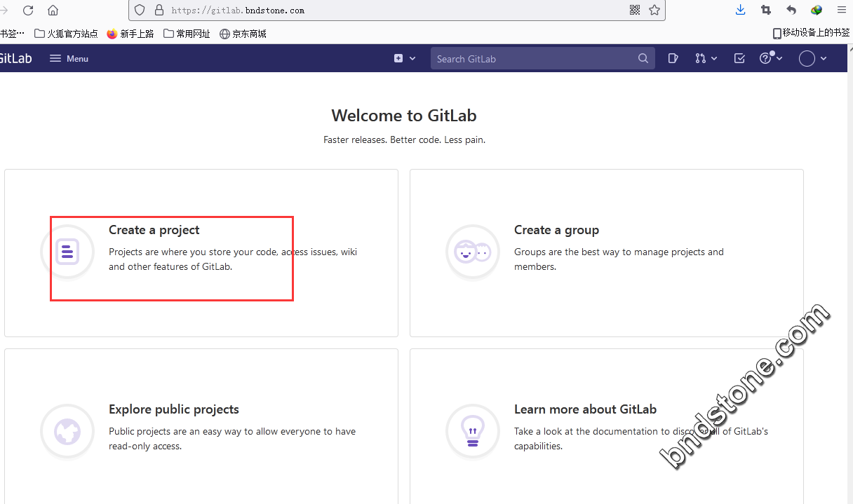Expand the Help question mark dropdown
The image size is (853, 504).
pos(771,59)
